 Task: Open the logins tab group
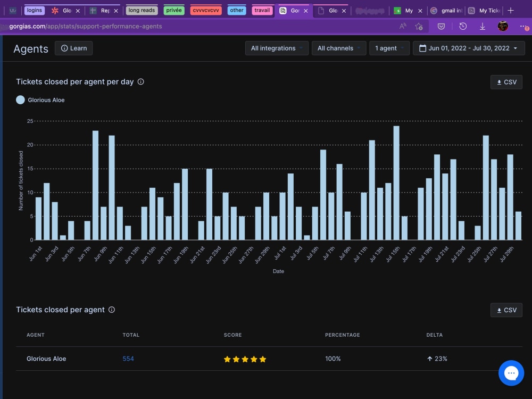34,10
